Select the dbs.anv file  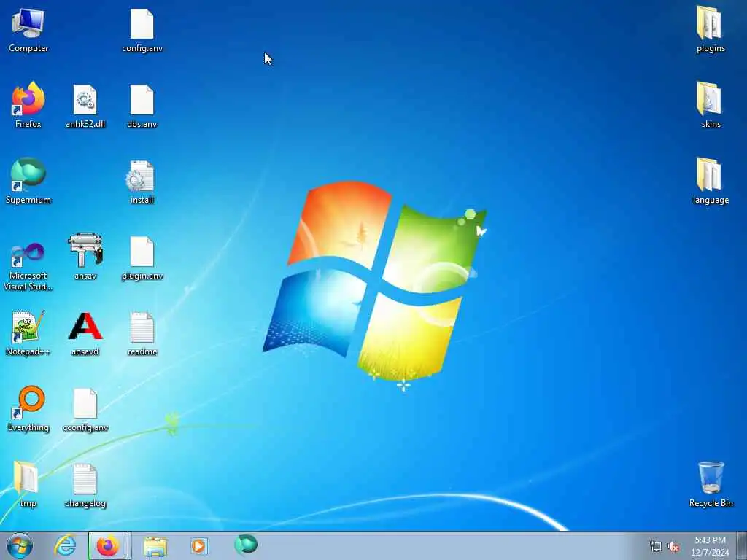click(142, 106)
